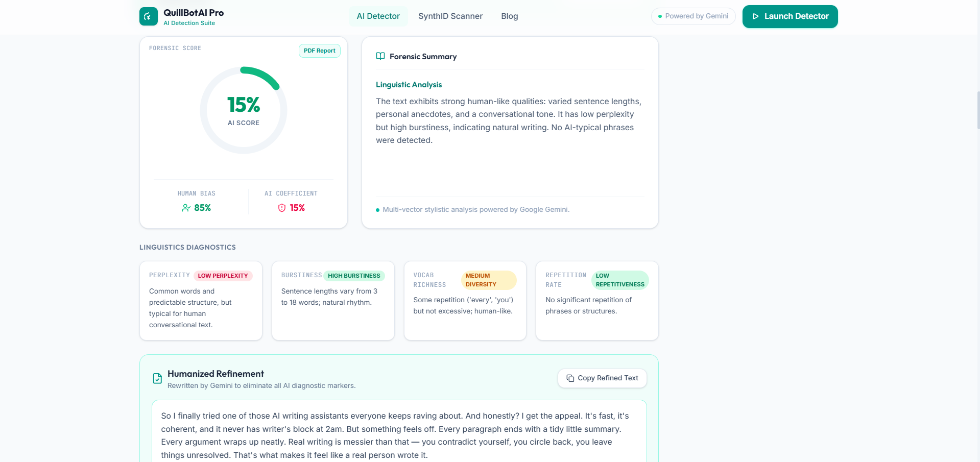
Task: Click the Linguistic Analysis heading
Action: (409, 85)
